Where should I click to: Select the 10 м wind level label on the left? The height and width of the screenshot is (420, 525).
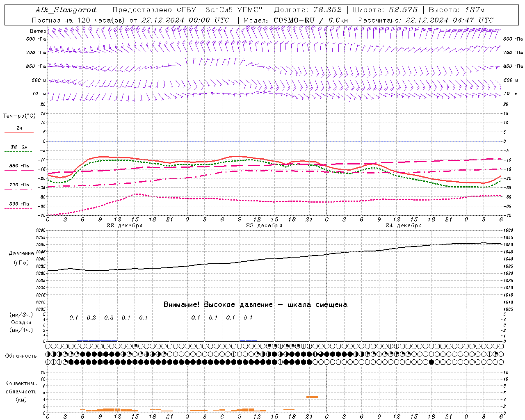pyautogui.click(x=39, y=94)
